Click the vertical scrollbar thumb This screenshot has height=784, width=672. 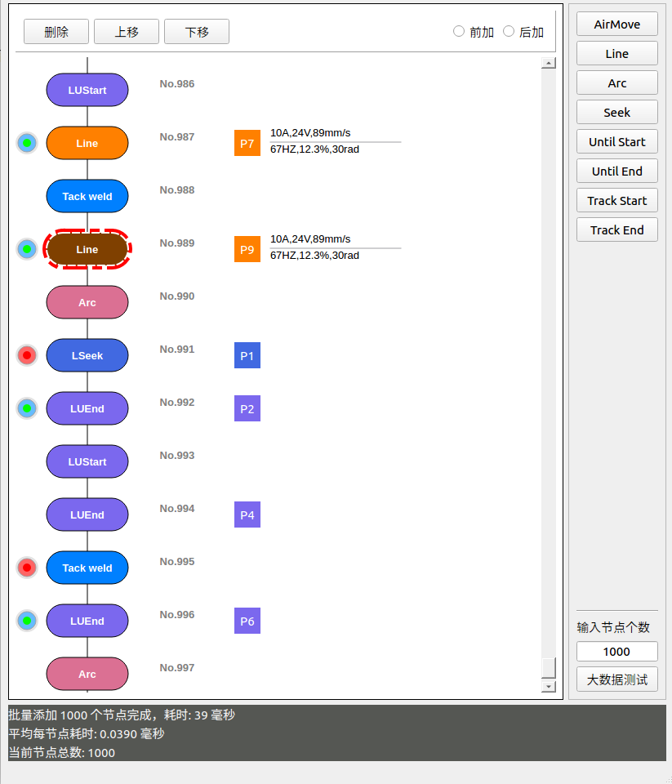[x=549, y=667]
